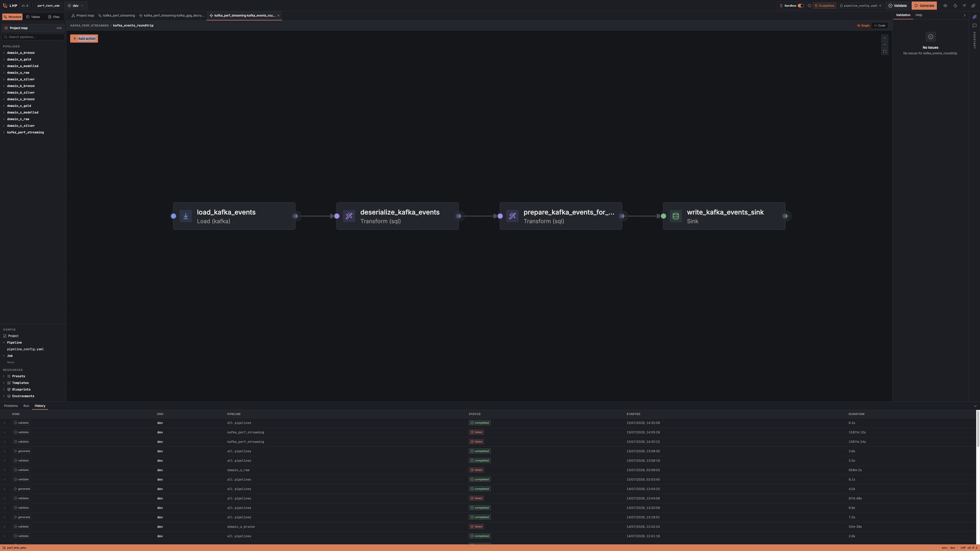
Task: Expand domain_c_gold pipeline
Action: (x=4, y=106)
